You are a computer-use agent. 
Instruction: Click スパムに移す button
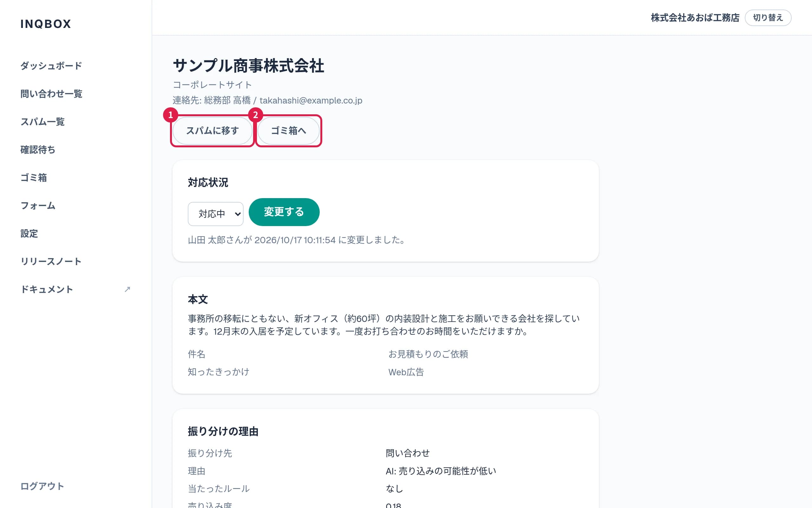[x=212, y=131]
